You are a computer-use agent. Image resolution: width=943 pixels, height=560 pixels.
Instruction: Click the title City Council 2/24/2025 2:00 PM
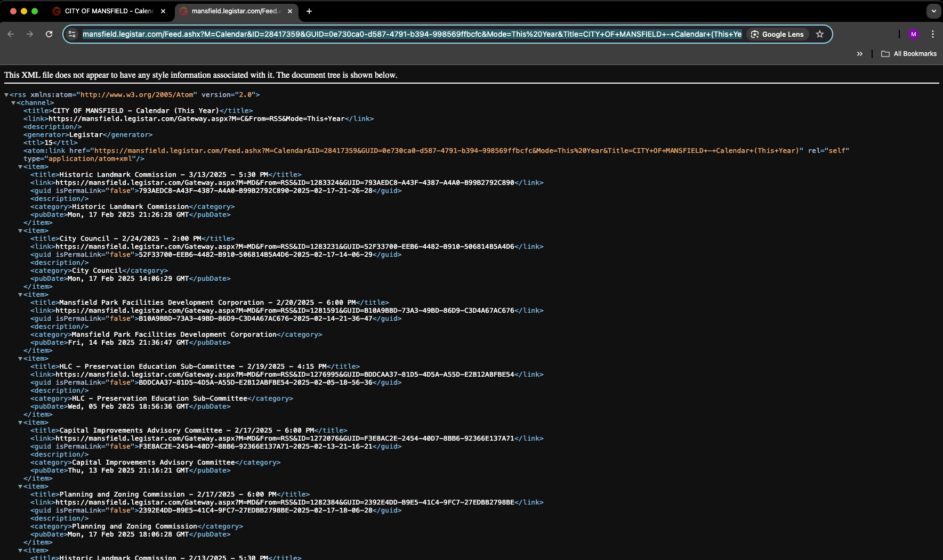click(131, 239)
